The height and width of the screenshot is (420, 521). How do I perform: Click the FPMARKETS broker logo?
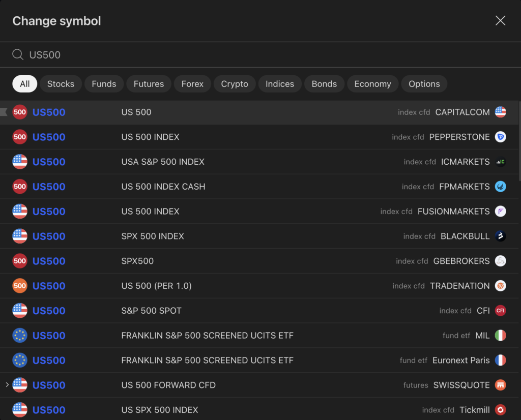point(500,187)
